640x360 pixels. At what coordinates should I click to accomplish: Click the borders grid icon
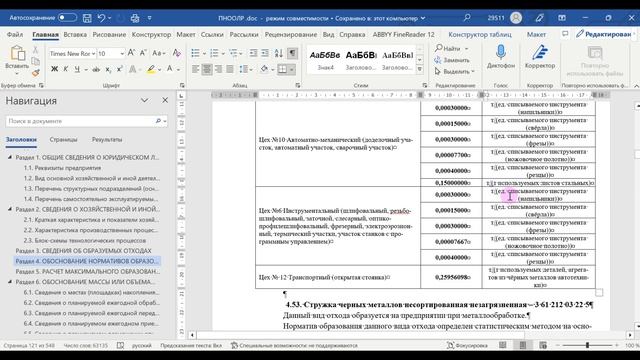282,69
